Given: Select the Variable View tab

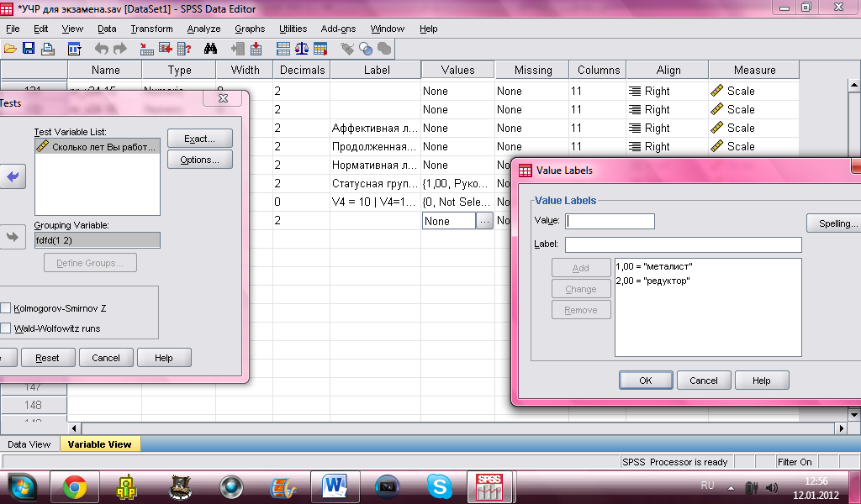Looking at the screenshot, I should click(x=99, y=444).
